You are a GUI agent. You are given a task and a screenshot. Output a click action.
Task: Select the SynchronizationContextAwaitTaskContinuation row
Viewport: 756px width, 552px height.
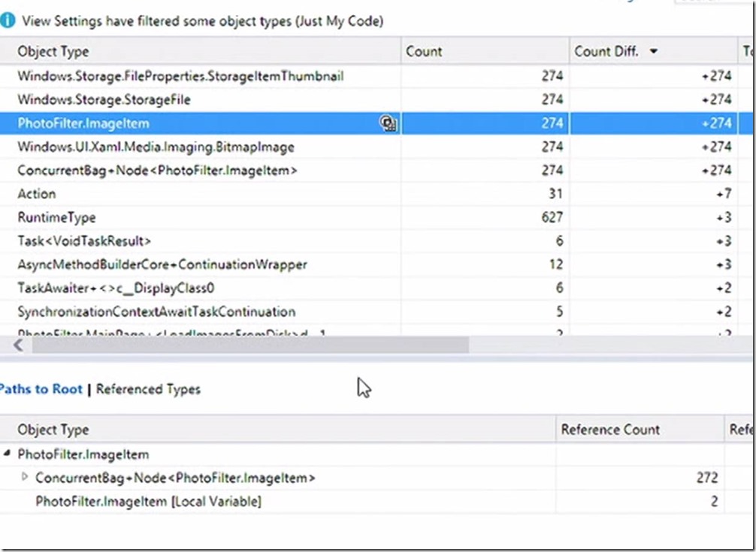tap(376, 312)
